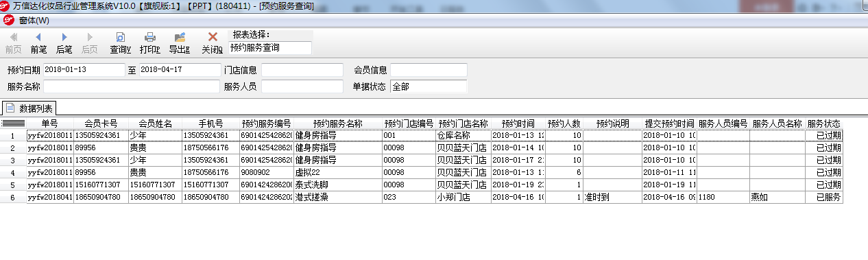
Task: Click the 服务名称 text field
Action: click(132, 86)
